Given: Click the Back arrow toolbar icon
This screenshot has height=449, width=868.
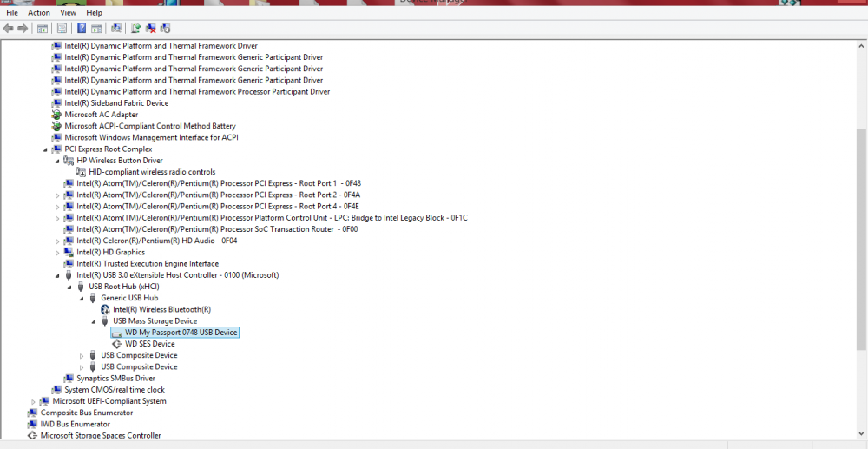Looking at the screenshot, I should pyautogui.click(x=9, y=29).
